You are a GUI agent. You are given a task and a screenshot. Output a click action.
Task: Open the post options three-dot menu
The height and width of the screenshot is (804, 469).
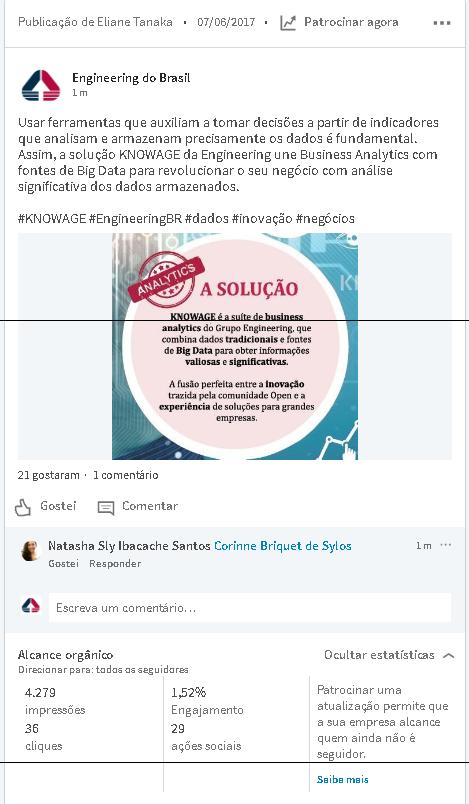[x=442, y=23]
